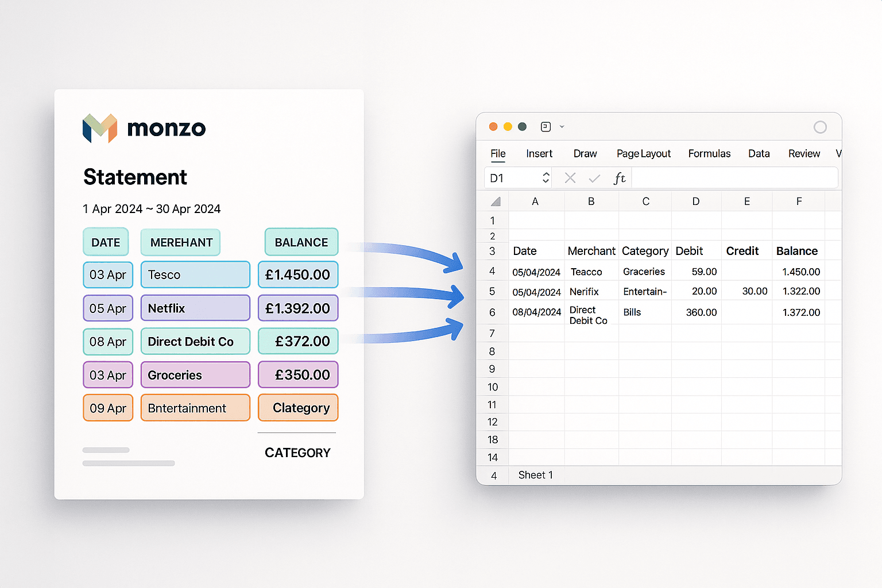The height and width of the screenshot is (588, 882).
Task: Click the £1.392.00 balance chip
Action: (x=298, y=308)
